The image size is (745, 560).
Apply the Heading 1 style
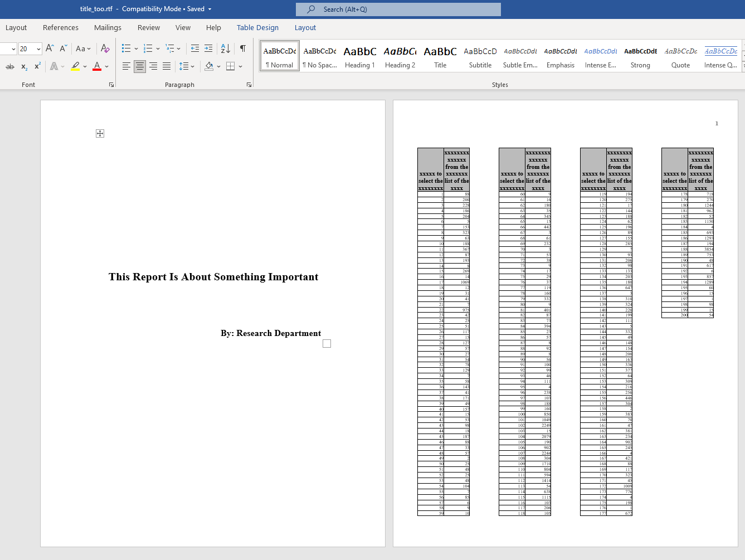pos(359,56)
